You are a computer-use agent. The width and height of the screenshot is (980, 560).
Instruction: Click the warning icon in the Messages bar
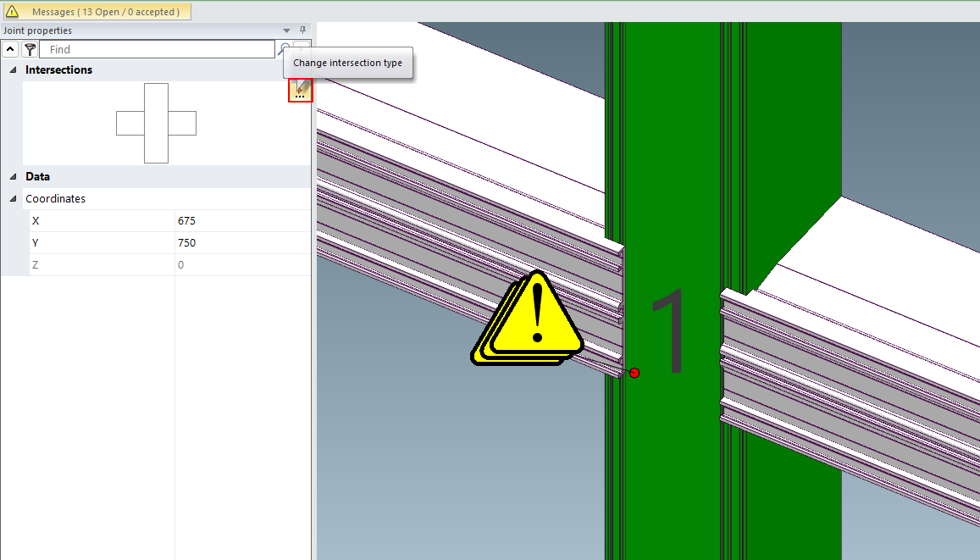12,12
